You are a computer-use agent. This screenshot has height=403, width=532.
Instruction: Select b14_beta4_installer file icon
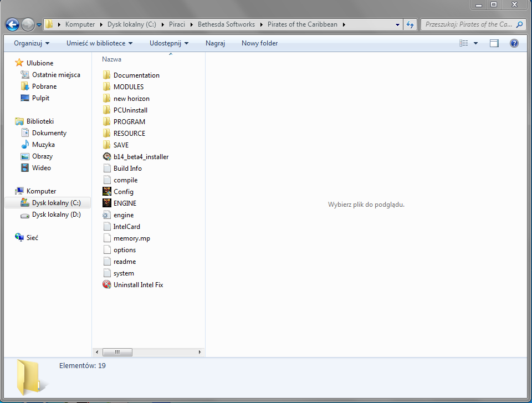(106, 156)
